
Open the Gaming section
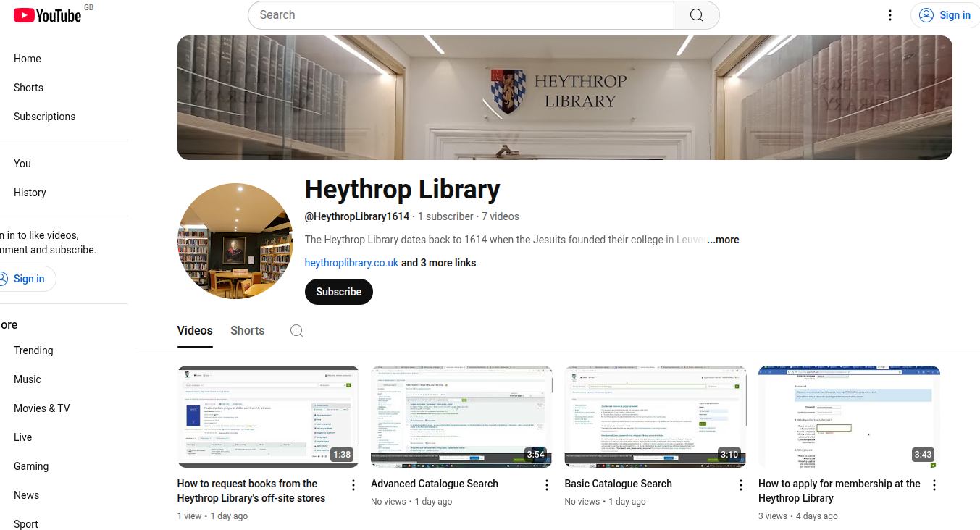(31, 466)
